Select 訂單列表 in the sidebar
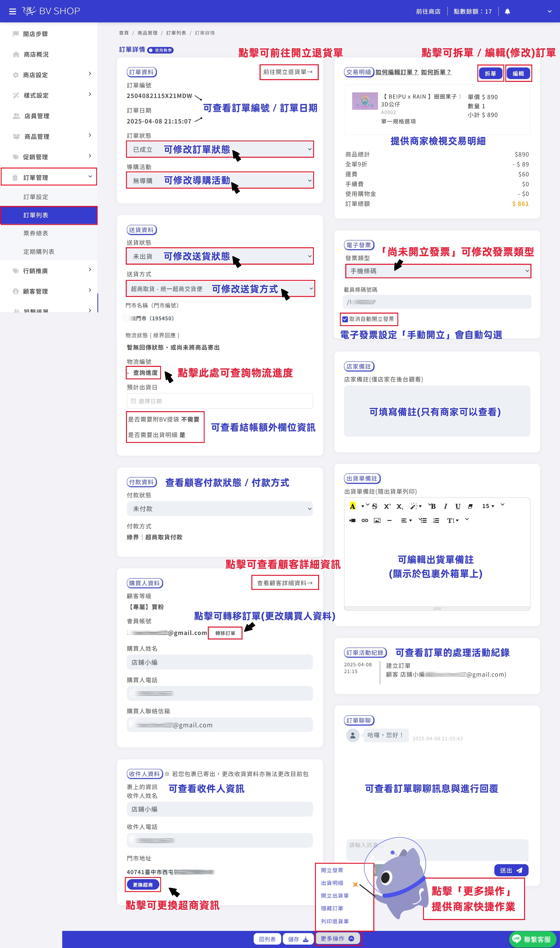The image size is (560, 948). (x=49, y=215)
